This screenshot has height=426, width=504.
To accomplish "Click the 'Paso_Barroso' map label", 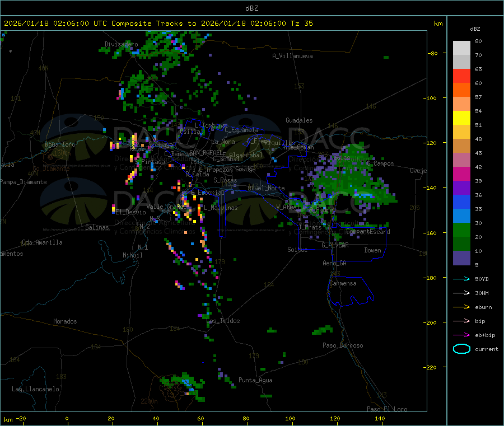I will [x=343, y=345].
